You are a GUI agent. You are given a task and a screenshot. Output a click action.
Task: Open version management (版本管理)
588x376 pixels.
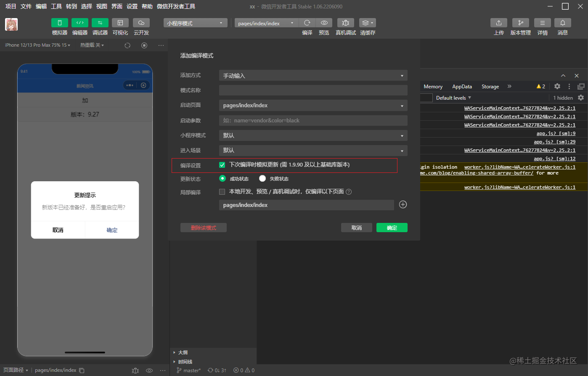coord(521,23)
